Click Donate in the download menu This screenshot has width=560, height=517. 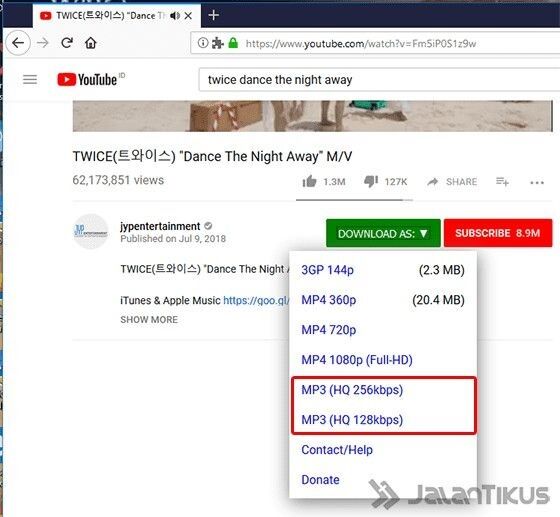(x=382, y=480)
